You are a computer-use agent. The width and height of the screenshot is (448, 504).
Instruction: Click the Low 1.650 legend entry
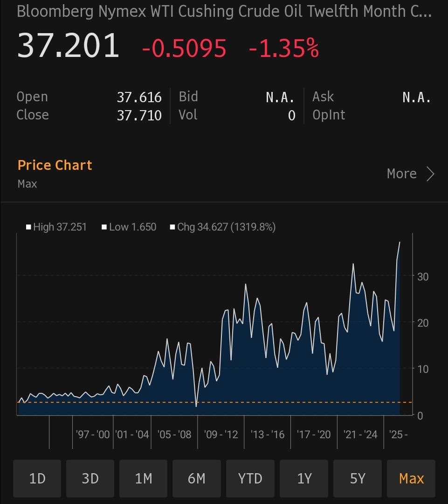pos(129,227)
